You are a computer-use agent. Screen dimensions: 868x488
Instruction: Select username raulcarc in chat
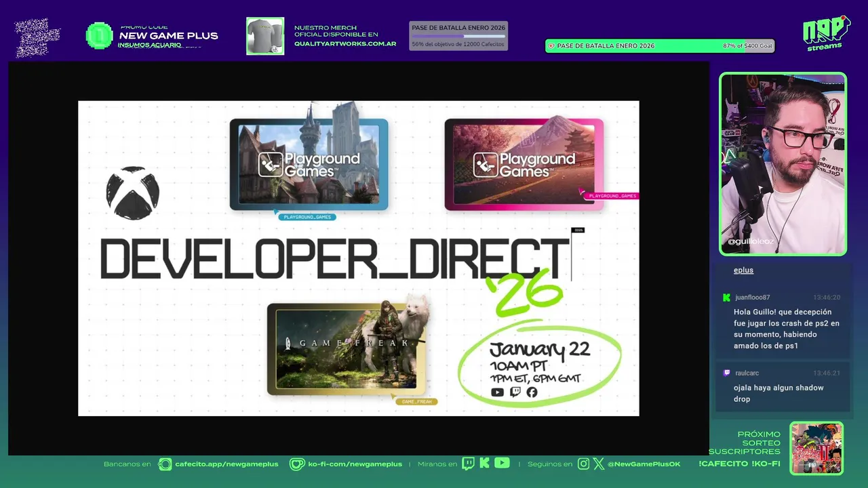(747, 373)
